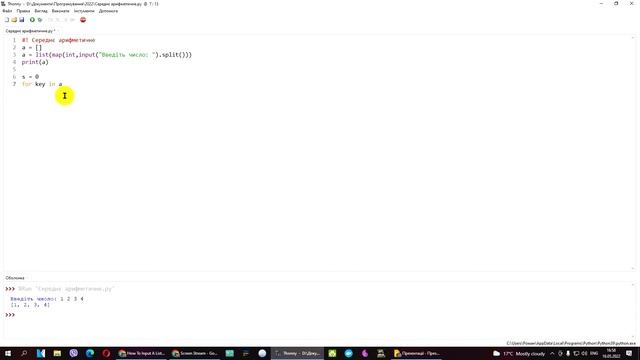The width and height of the screenshot is (640, 360).
Task: Open the Допомога menu
Action: click(x=108, y=11)
